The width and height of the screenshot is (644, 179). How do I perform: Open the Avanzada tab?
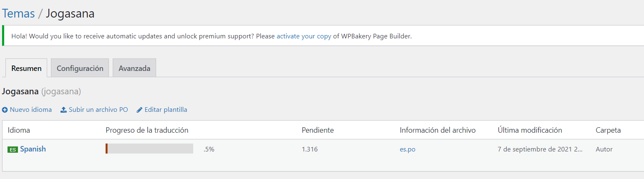[134, 68]
